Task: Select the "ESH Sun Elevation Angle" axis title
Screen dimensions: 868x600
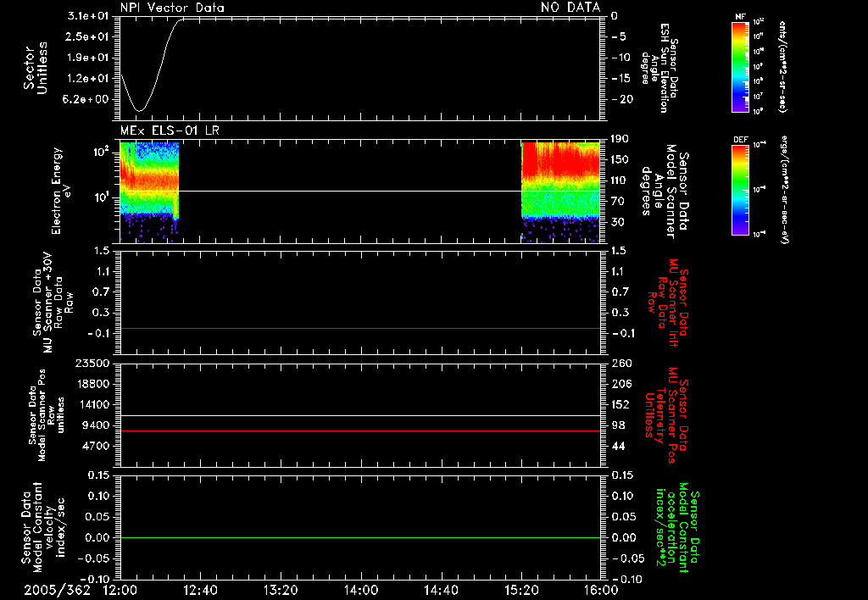Action: tap(659, 68)
